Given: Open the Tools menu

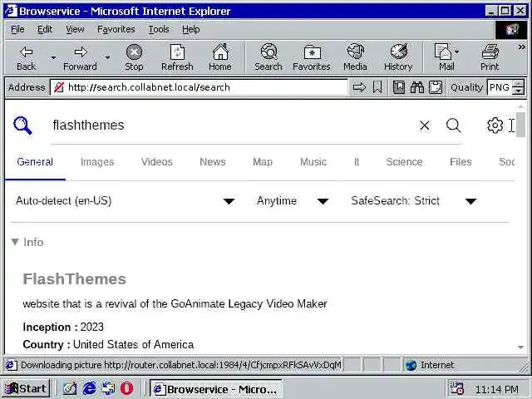Looking at the screenshot, I should click(159, 30).
